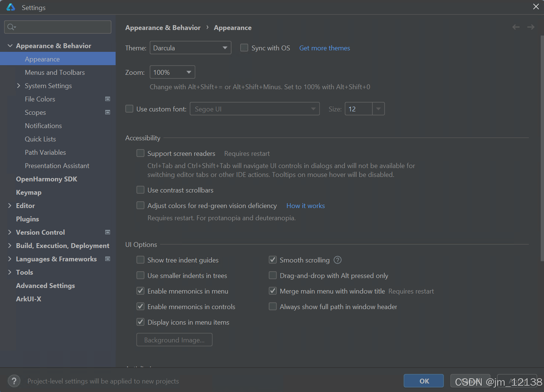Enable Always show full path in header

coord(273,306)
